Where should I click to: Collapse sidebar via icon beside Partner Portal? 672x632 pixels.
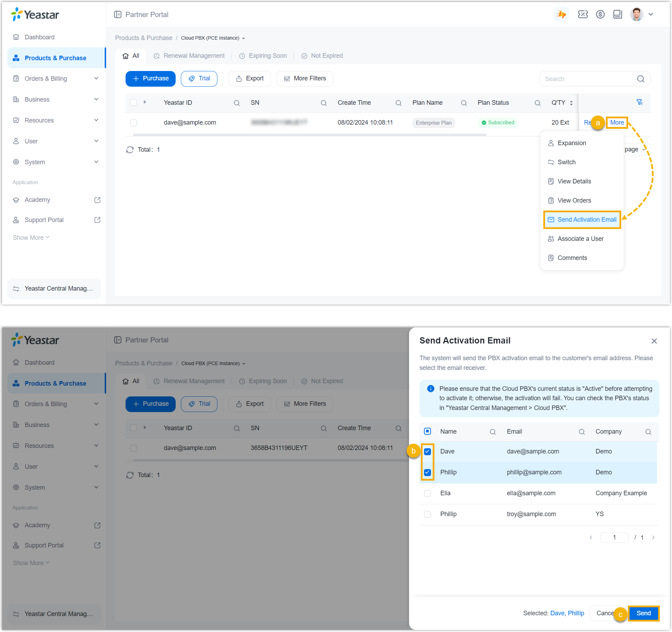click(118, 15)
